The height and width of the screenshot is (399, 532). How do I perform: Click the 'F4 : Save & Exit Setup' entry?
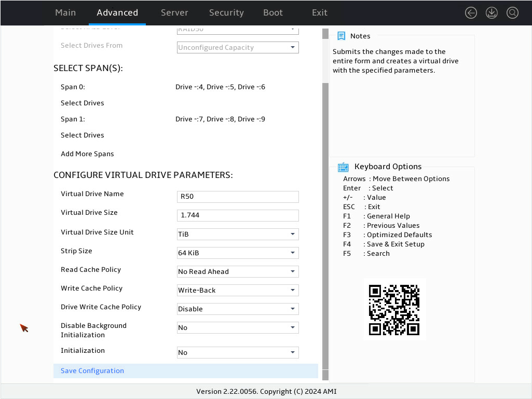(384, 244)
